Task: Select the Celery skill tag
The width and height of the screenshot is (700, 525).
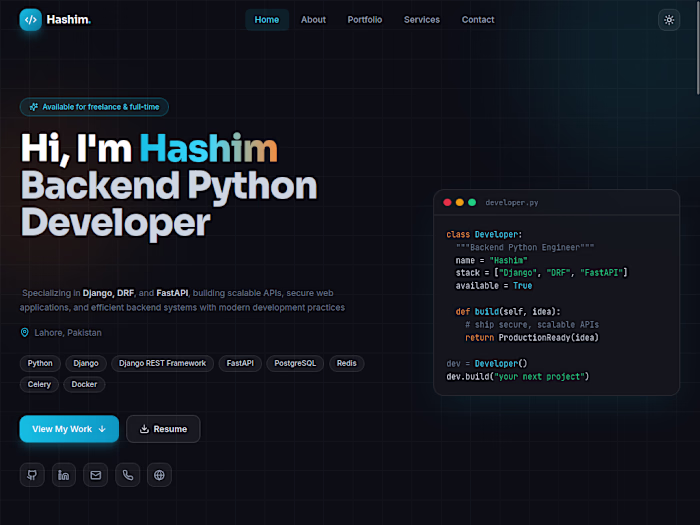Action: (x=39, y=384)
